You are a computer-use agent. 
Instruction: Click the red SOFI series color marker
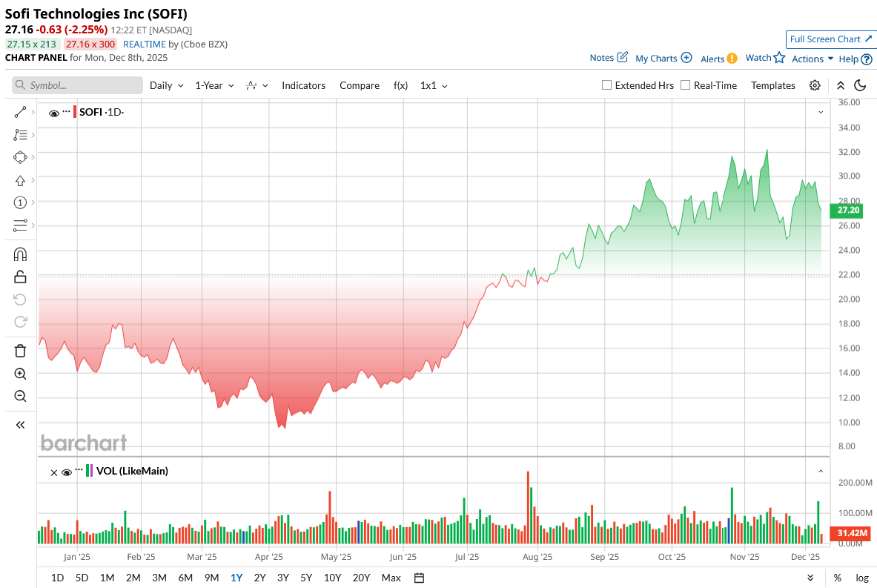pyautogui.click(x=75, y=111)
